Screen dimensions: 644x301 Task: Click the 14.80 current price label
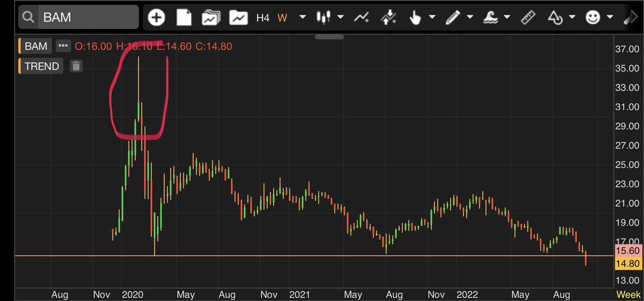point(628,262)
